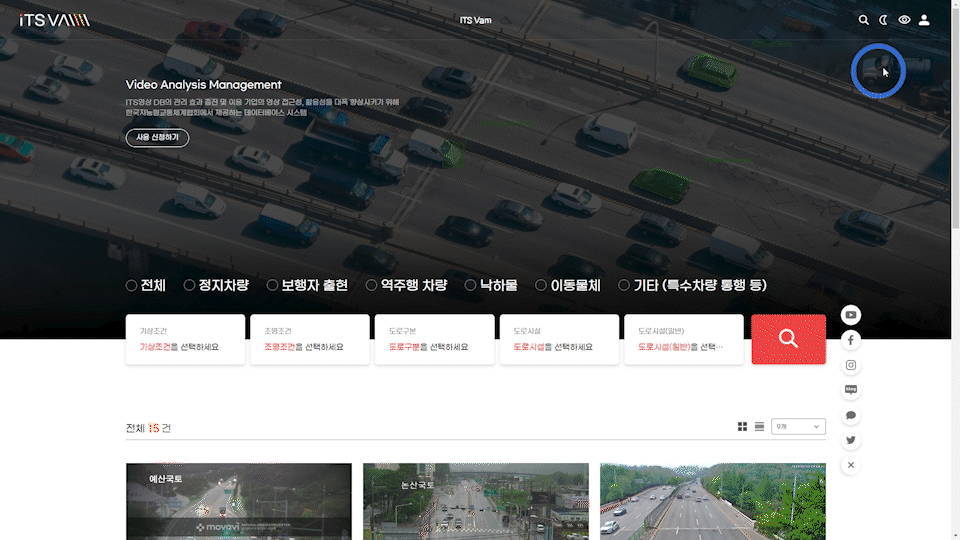Open the 조명조건 dropdown

click(310, 340)
